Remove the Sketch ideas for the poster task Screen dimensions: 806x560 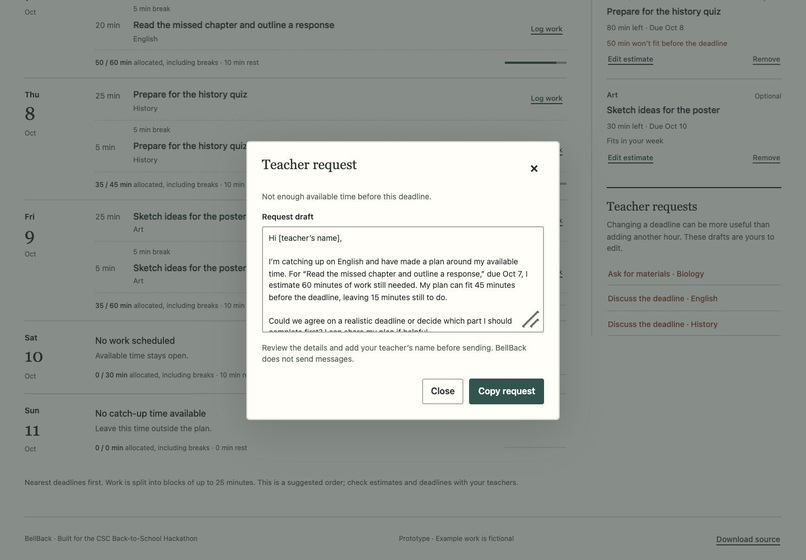766,158
